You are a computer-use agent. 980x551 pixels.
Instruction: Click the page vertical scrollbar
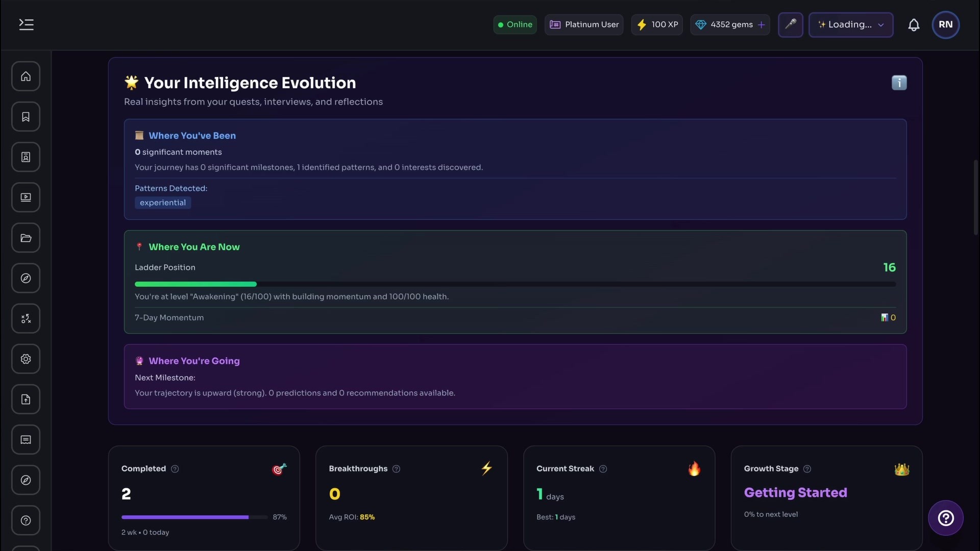coord(976,198)
